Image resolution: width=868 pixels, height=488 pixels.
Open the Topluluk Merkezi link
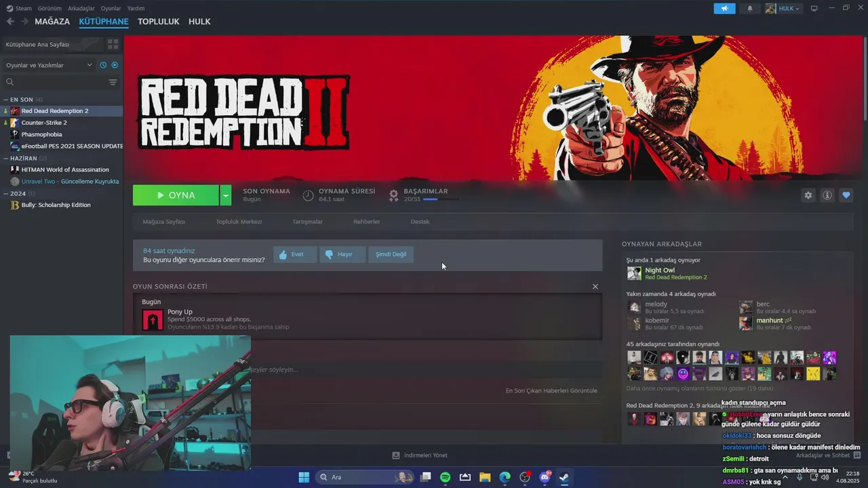coord(239,222)
